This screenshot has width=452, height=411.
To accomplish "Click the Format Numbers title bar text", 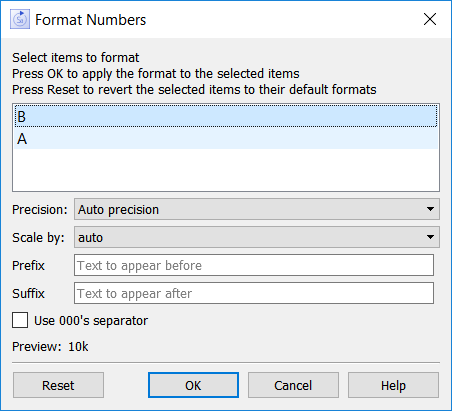I will click(90, 20).
